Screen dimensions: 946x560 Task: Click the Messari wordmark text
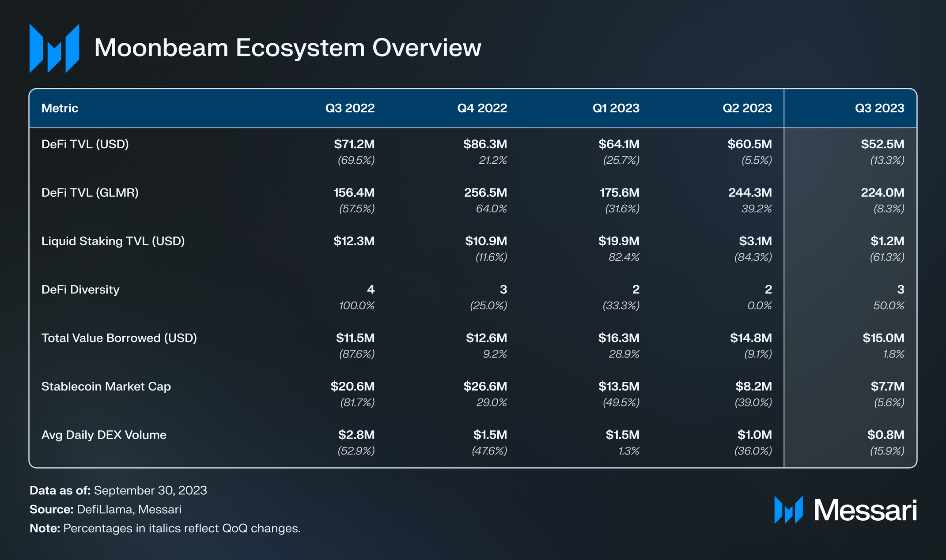coord(865,511)
